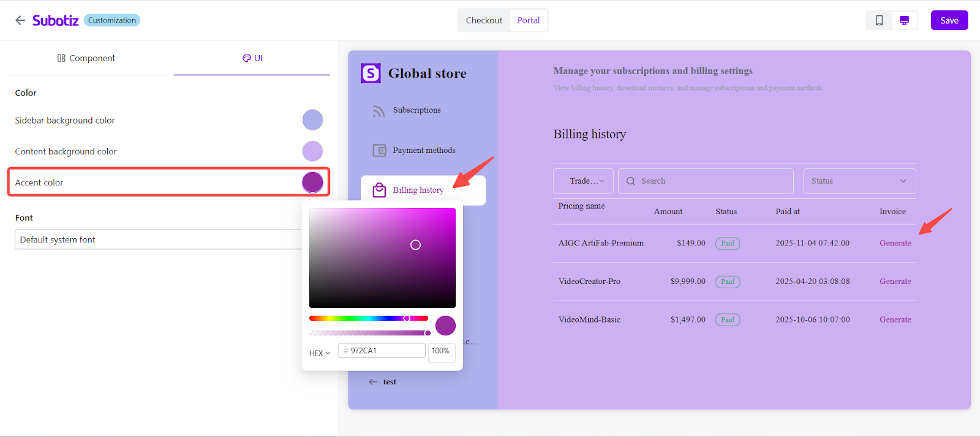Screen dimensions: 980x437
Task: Switch to desktop device preview
Action: pyautogui.click(x=904, y=20)
